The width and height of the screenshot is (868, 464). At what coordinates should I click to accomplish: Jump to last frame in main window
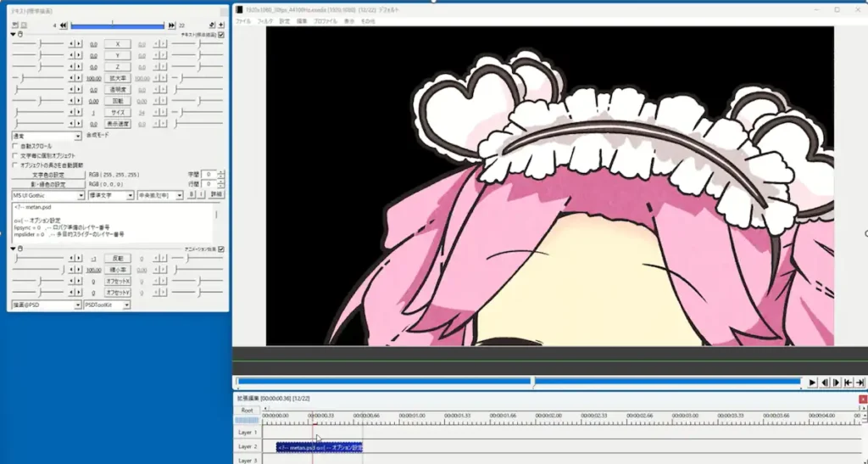860,383
